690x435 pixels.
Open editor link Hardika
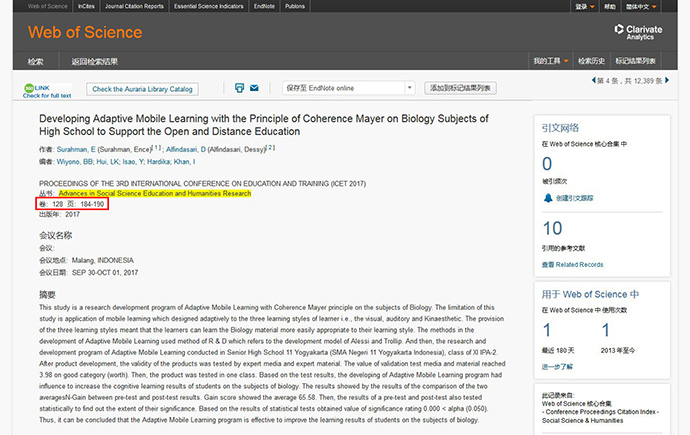[158, 162]
